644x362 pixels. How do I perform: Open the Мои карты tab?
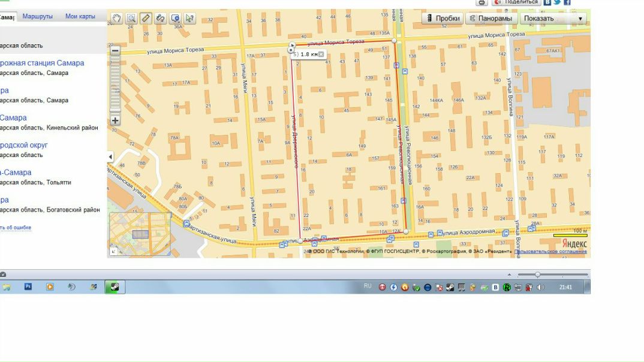point(80,17)
